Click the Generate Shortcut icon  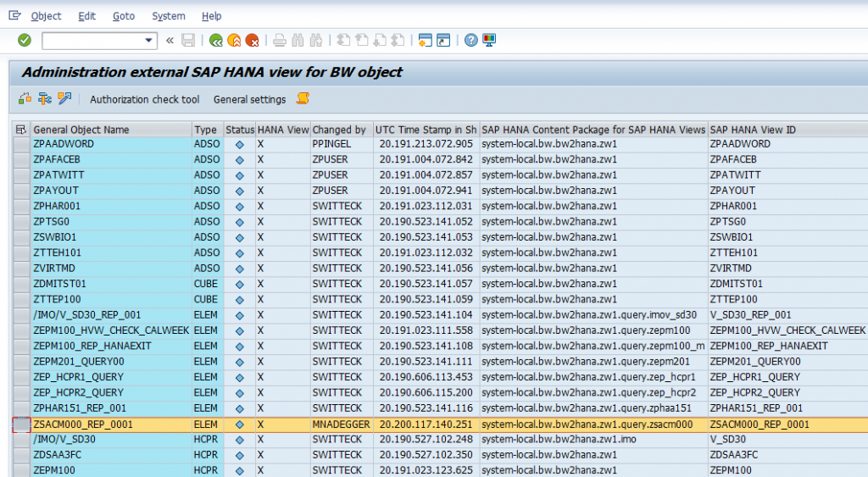443,41
